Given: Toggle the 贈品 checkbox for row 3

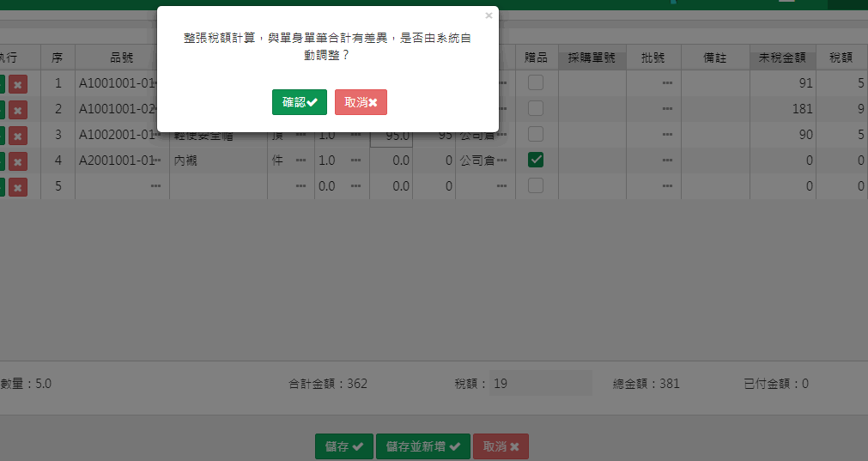Looking at the screenshot, I should point(535,134).
